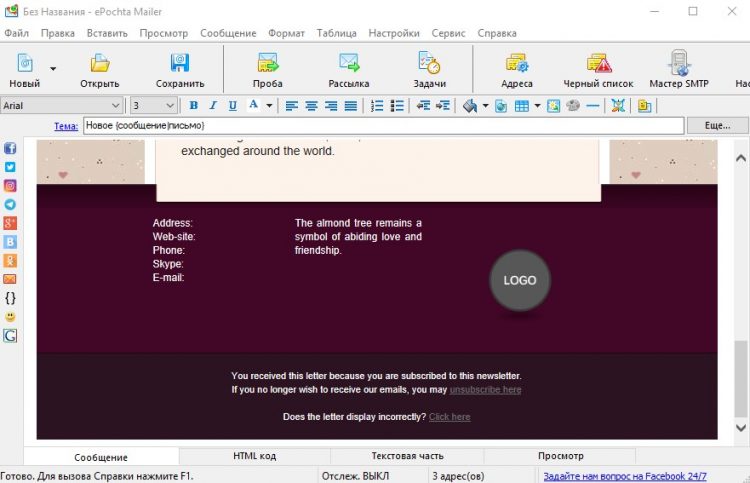This screenshot has width=750, height=483.
Task: Open fill color dropdown arrow
Action: point(485,106)
